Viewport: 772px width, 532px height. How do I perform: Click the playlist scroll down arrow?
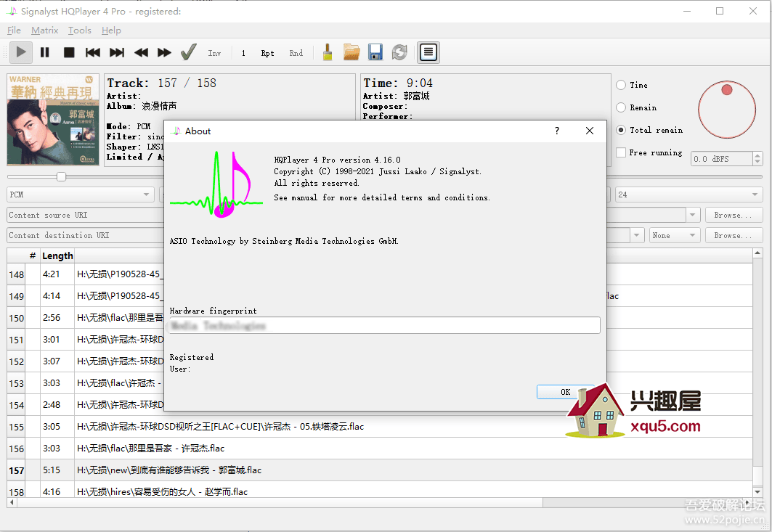[x=757, y=492]
